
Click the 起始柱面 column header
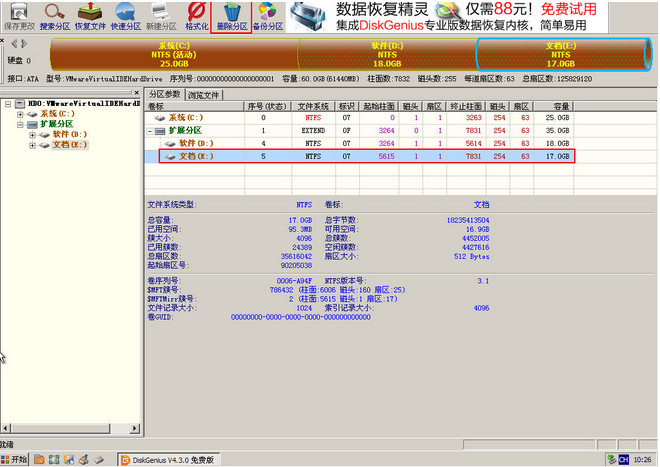379,106
